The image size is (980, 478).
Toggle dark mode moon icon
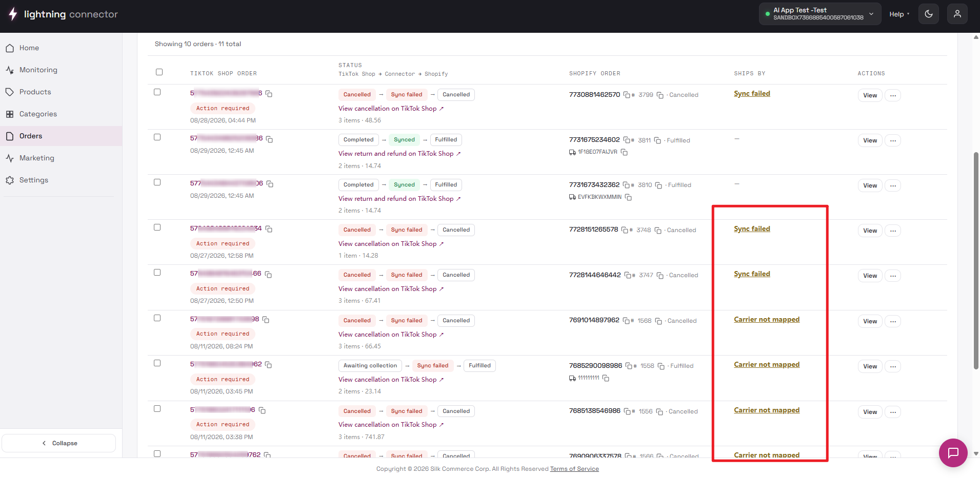coord(929,14)
